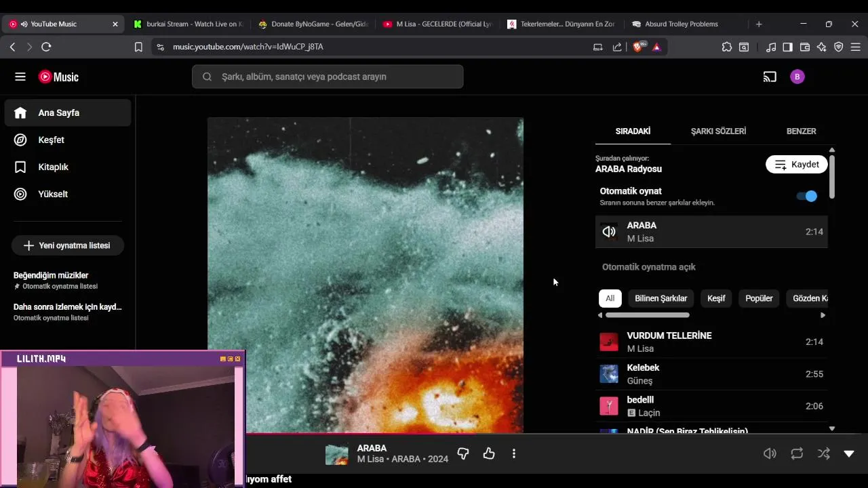868x488 pixels.
Task: Switch to the Absurd Trolley Problems tab
Action: pos(684,24)
